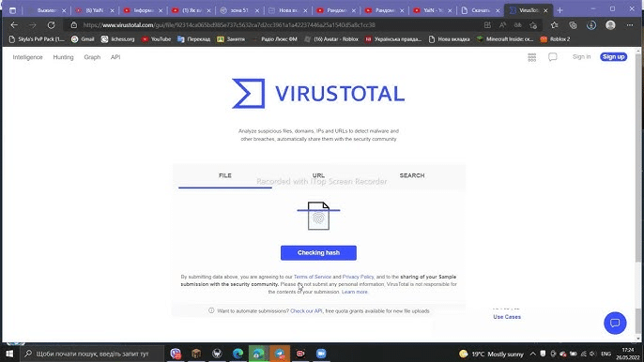This screenshot has height=362, width=644.
Task: Click the Windows taskbar search box
Action: (92, 354)
